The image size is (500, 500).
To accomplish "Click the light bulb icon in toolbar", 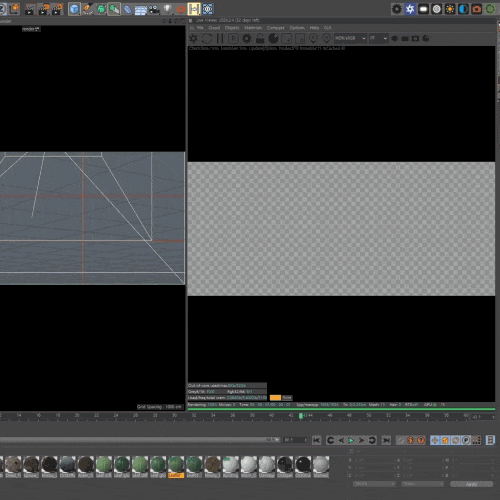I will coord(167,9).
